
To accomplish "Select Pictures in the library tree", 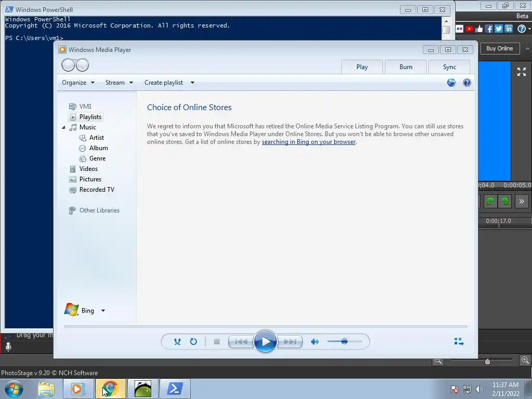I will 85,179.
